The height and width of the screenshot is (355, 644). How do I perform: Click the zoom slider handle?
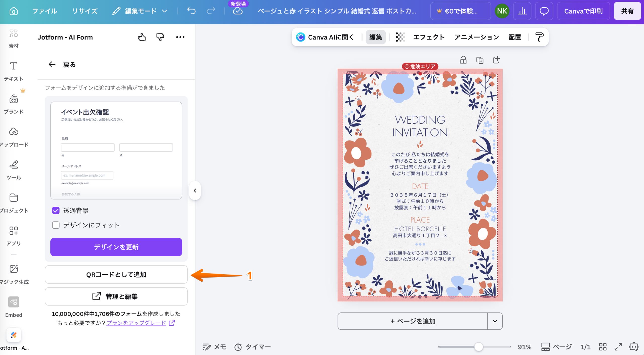pos(479,347)
